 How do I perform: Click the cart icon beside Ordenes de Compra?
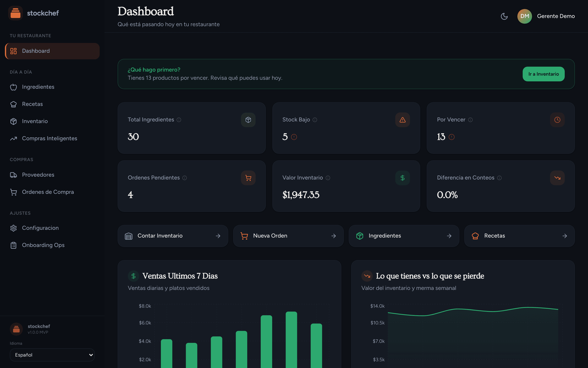coord(13,192)
